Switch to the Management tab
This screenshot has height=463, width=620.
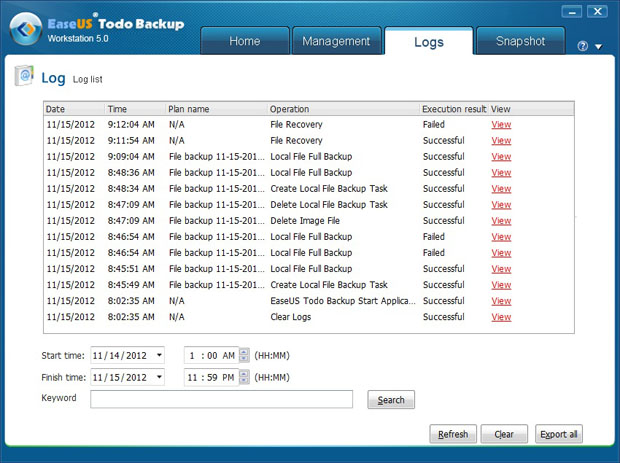pyautogui.click(x=336, y=41)
